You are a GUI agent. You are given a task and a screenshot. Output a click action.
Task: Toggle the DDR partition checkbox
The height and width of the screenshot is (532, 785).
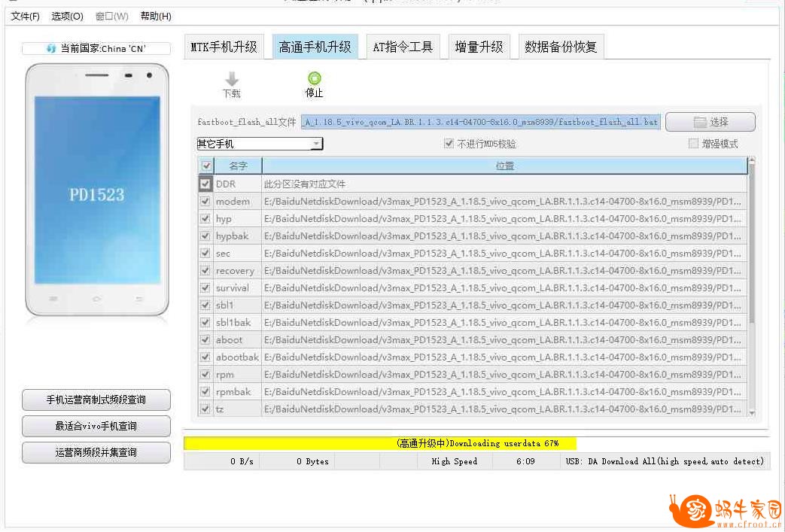[205, 184]
